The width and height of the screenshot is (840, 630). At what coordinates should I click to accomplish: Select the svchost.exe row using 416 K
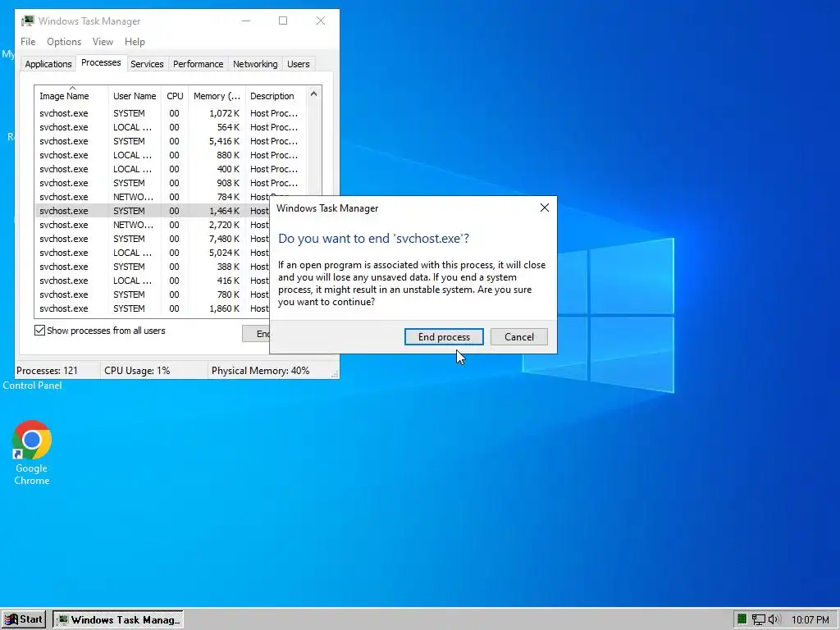(x=153, y=281)
